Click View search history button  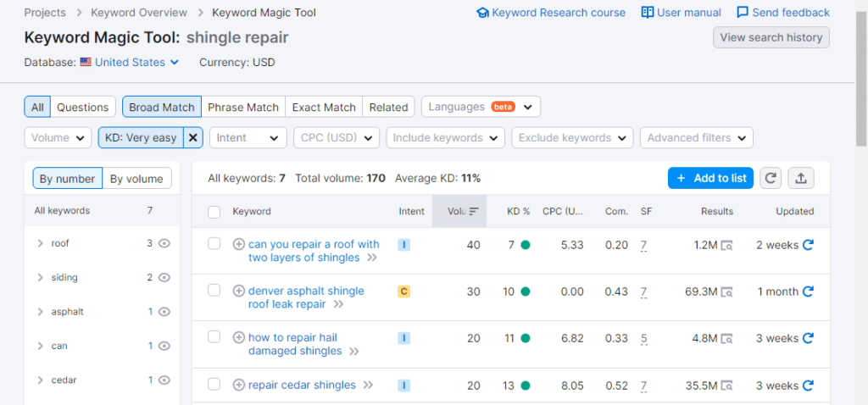771,37
